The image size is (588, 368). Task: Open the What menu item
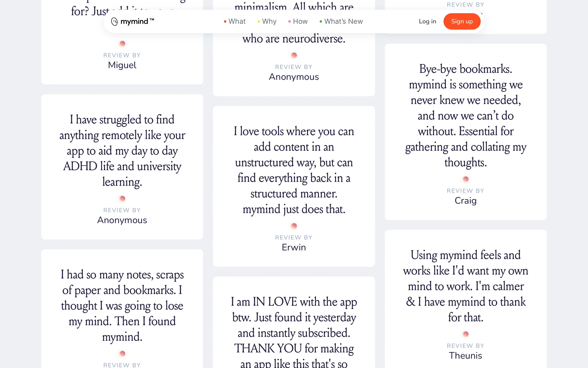click(237, 21)
